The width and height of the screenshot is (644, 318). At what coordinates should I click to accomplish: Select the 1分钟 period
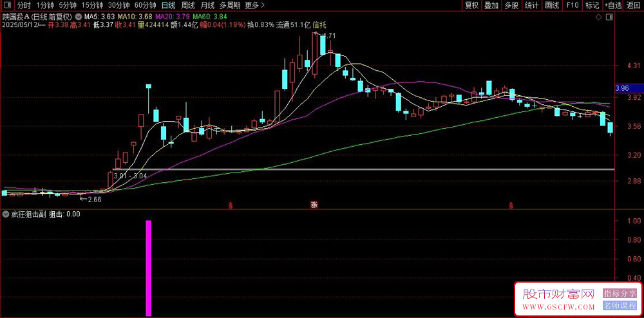45,5
